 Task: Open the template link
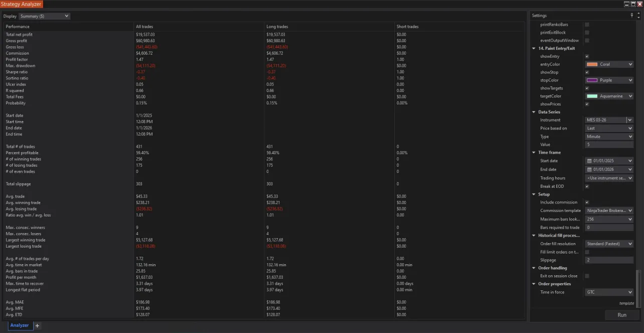[x=626, y=303]
